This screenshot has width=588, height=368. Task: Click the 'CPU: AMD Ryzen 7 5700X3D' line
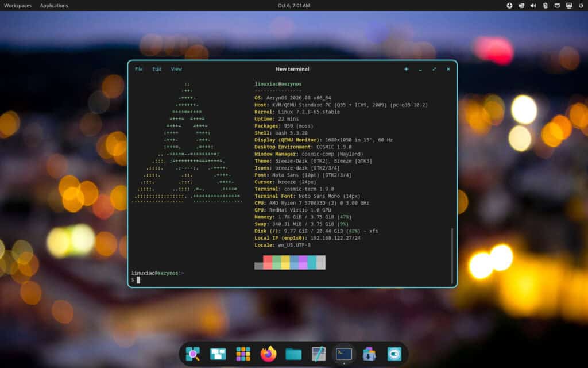(x=312, y=203)
